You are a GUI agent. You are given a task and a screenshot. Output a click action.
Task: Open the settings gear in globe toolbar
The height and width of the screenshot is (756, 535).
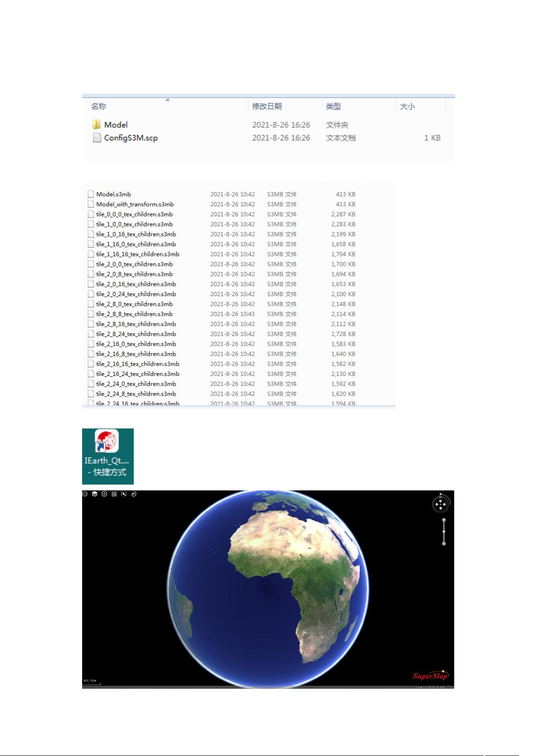click(x=85, y=494)
